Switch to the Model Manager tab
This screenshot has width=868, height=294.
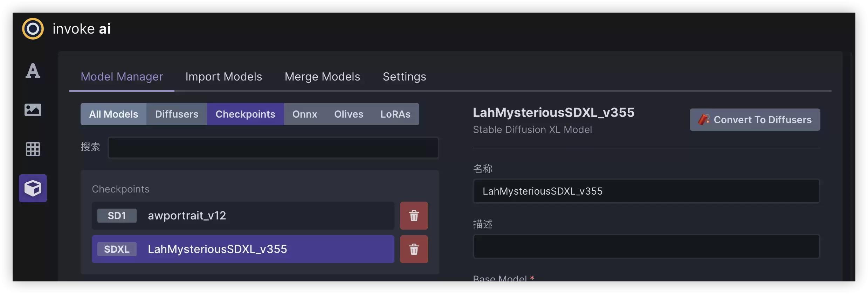click(x=122, y=77)
